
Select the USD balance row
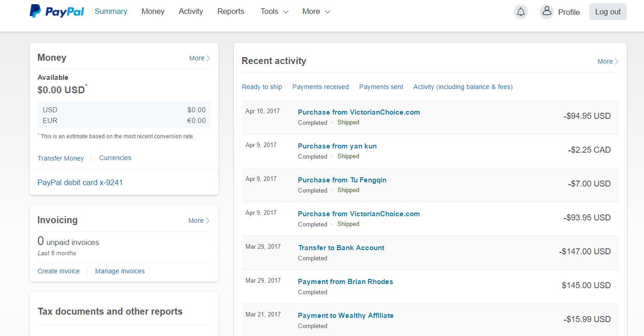click(124, 110)
